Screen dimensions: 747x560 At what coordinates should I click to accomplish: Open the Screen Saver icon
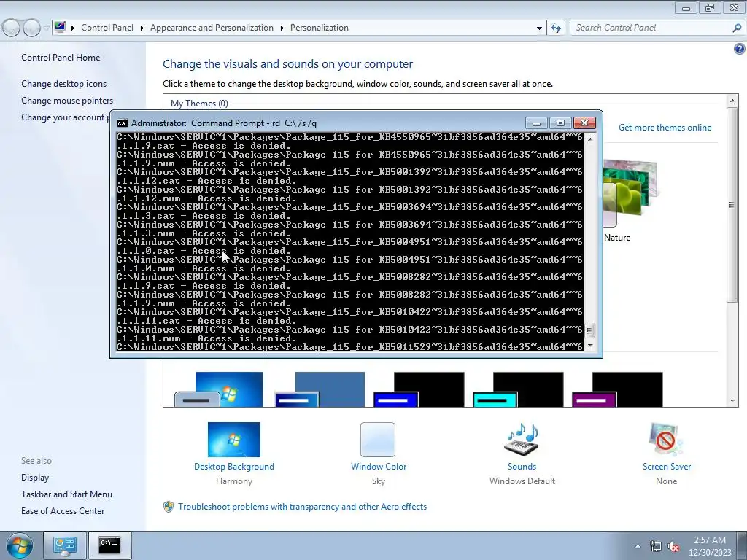point(666,440)
